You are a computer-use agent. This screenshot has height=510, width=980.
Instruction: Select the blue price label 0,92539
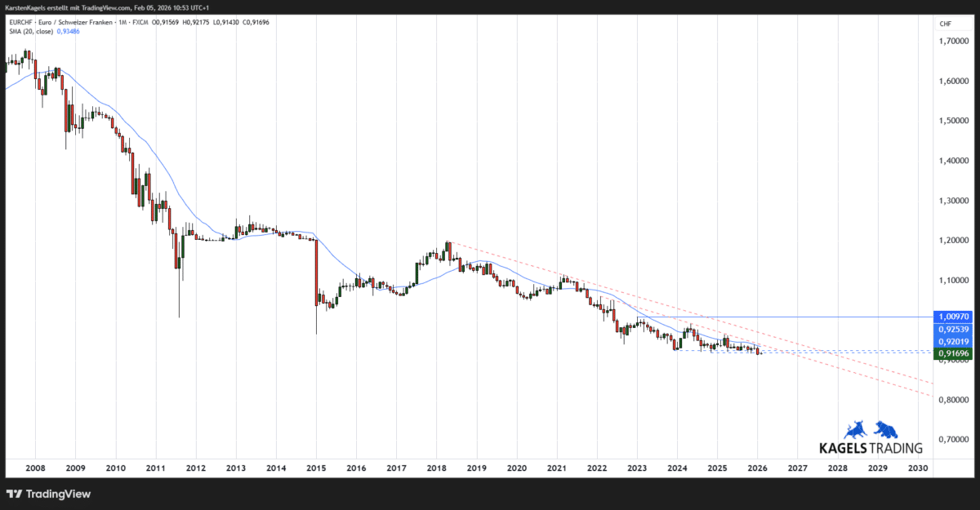pyautogui.click(x=954, y=328)
